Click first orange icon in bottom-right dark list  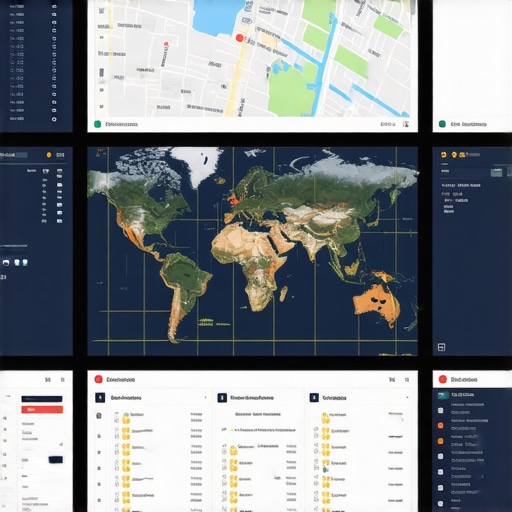[x=441, y=425]
